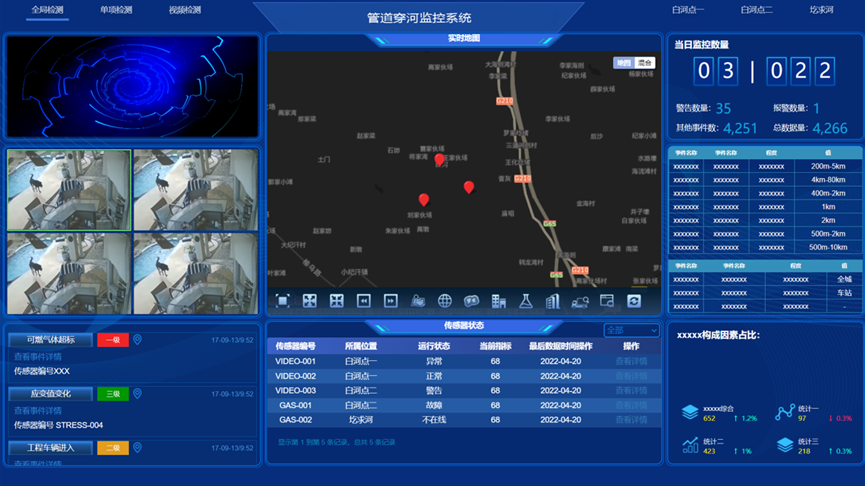865x486 pixels.
Task: Click location pin beside 可燃气体超标 alert
Action: click(x=138, y=340)
